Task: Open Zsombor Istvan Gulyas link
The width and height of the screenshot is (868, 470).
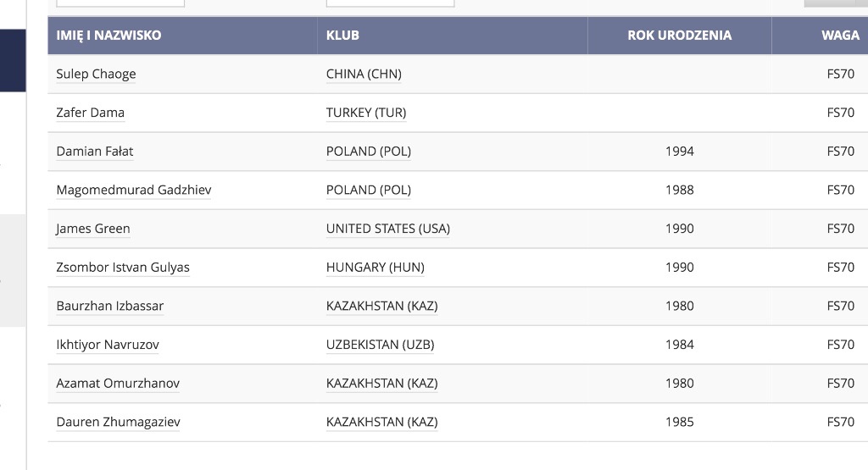Action: (x=123, y=268)
